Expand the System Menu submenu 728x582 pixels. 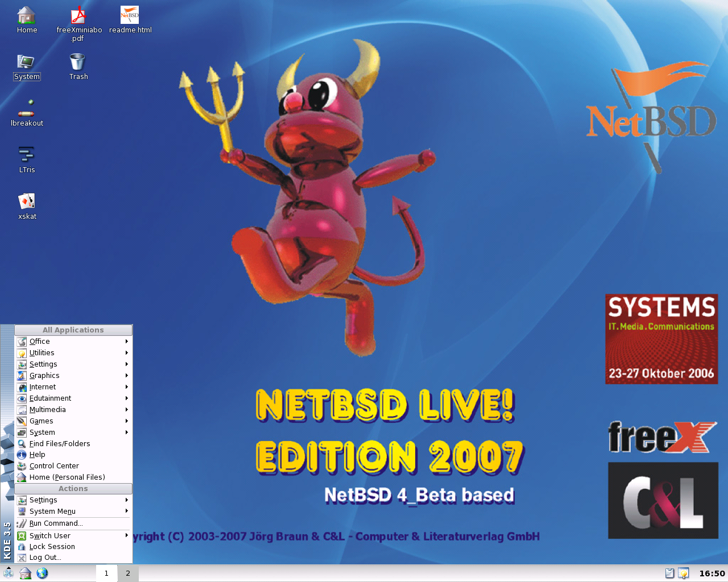pos(73,512)
